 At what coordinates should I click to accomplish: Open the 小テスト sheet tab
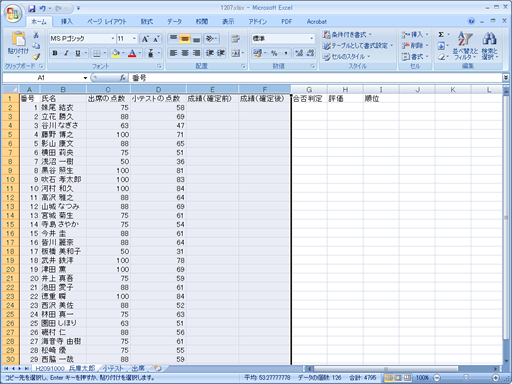coord(112,368)
